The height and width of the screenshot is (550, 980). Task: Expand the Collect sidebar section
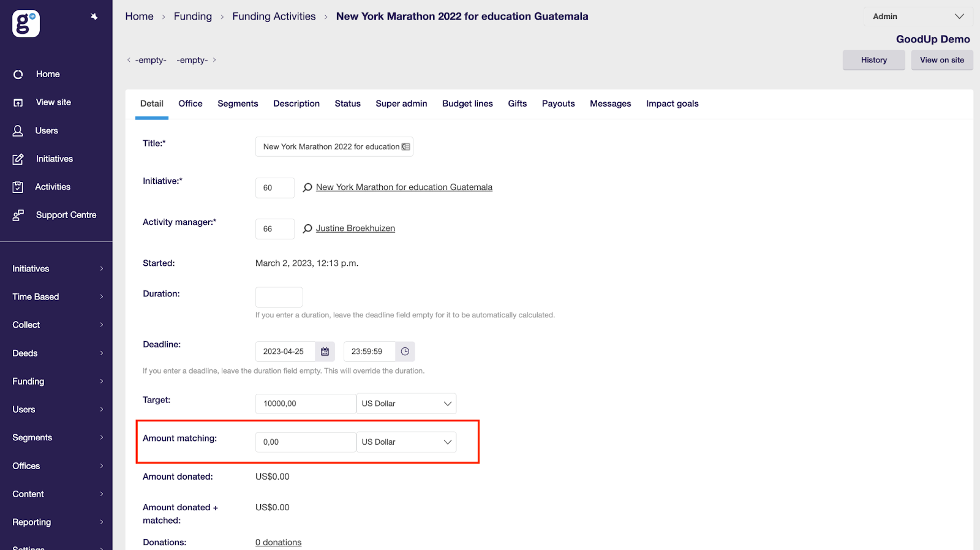(x=58, y=325)
